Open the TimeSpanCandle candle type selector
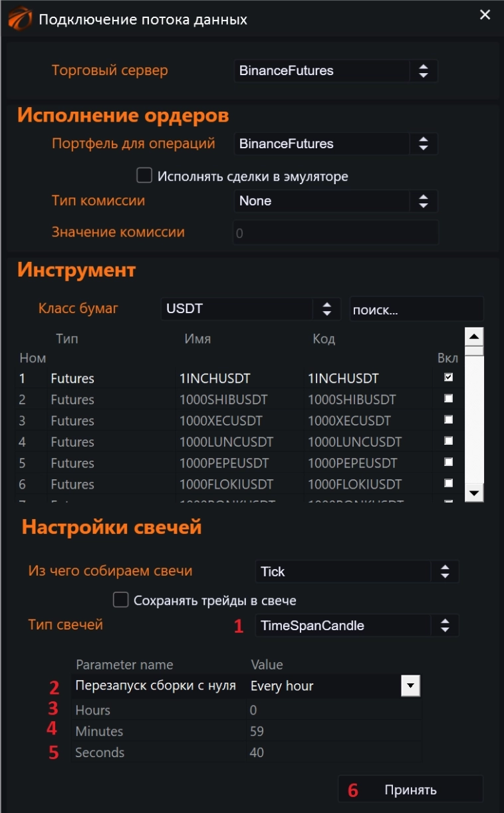The width and height of the screenshot is (504, 813). [x=445, y=625]
